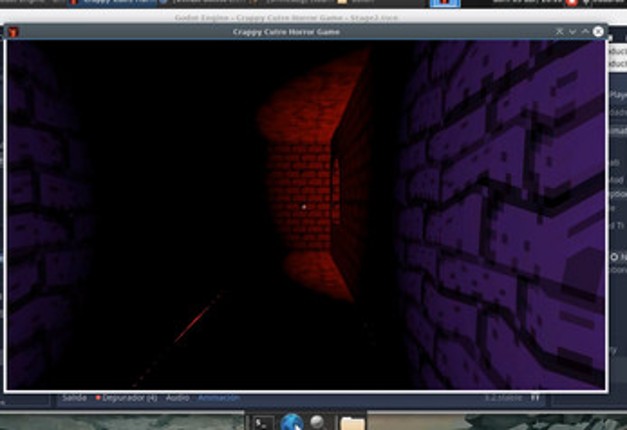
Task: Toggle bottom panel expand icon beside version label
Action: 535,397
